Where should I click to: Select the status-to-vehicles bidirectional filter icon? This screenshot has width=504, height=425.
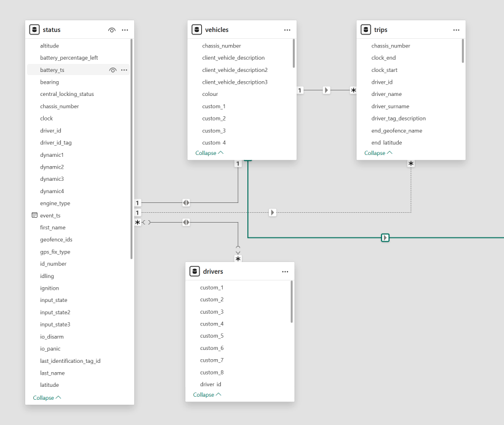(x=186, y=202)
